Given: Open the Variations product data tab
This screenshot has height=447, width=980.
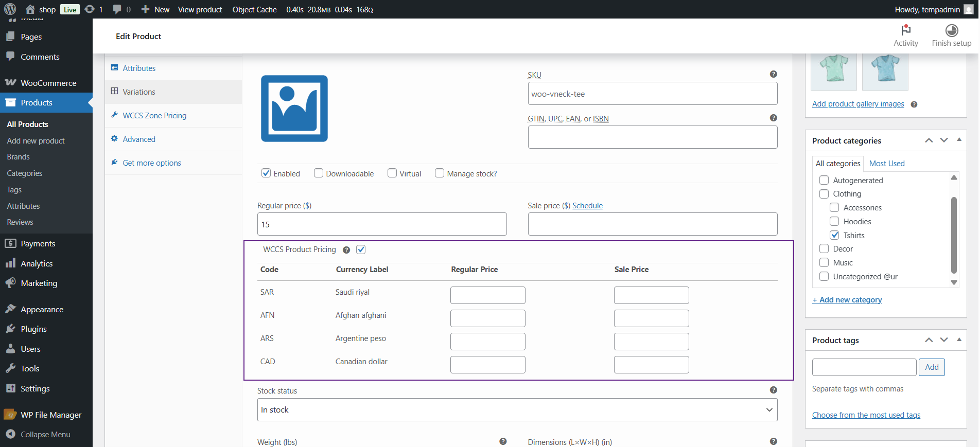Looking at the screenshot, I should [139, 92].
